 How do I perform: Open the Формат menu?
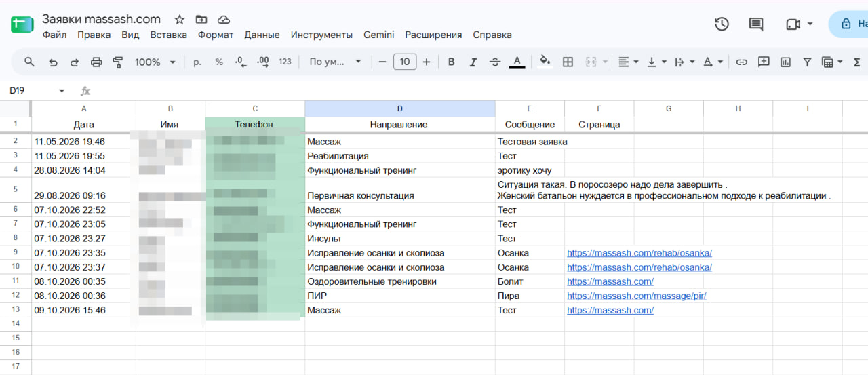click(x=216, y=35)
